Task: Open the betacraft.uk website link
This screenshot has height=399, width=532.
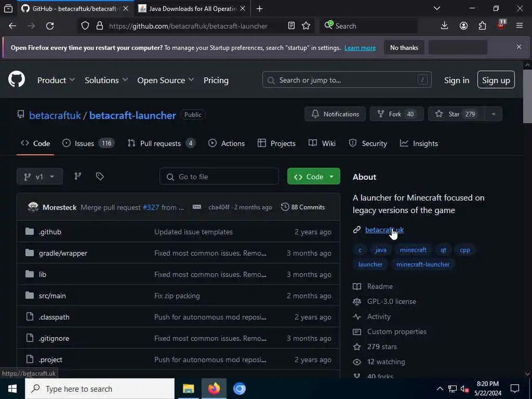Action: coord(384,230)
